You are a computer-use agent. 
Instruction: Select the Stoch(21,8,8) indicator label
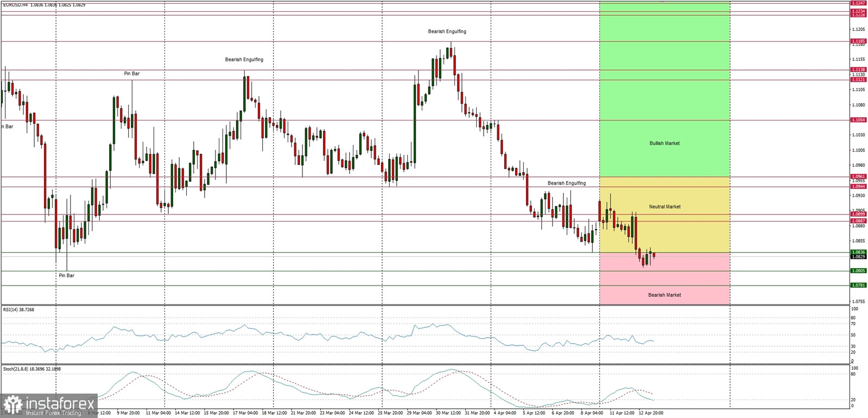[x=32, y=369]
